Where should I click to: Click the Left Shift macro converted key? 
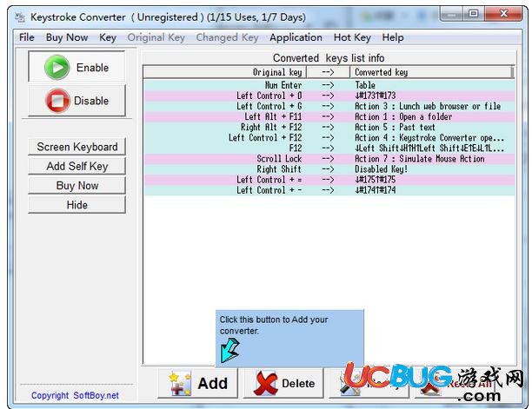click(429, 148)
